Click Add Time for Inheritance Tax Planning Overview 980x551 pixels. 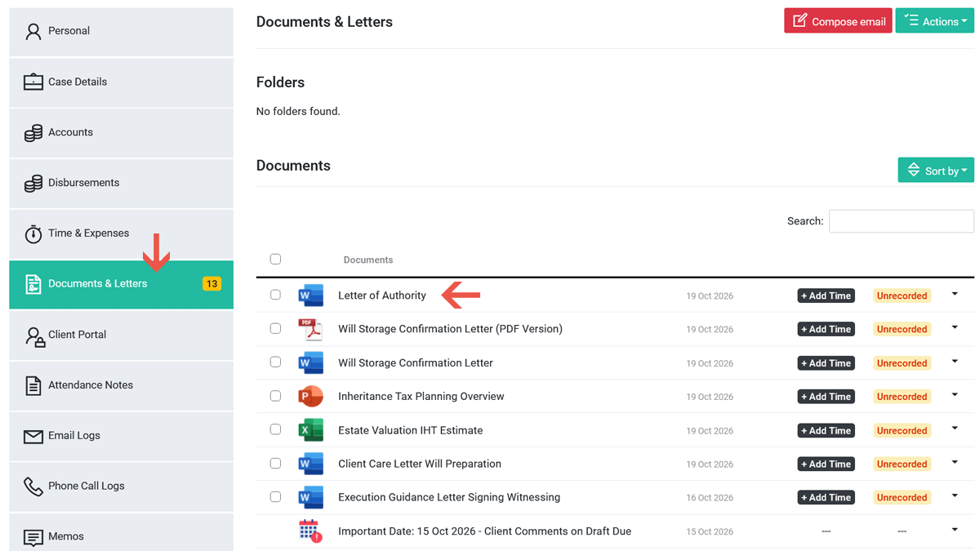[x=826, y=396]
